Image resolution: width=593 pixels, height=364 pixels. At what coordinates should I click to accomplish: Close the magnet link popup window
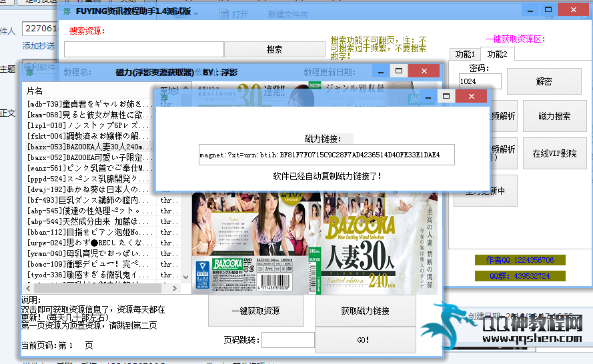[471, 97]
